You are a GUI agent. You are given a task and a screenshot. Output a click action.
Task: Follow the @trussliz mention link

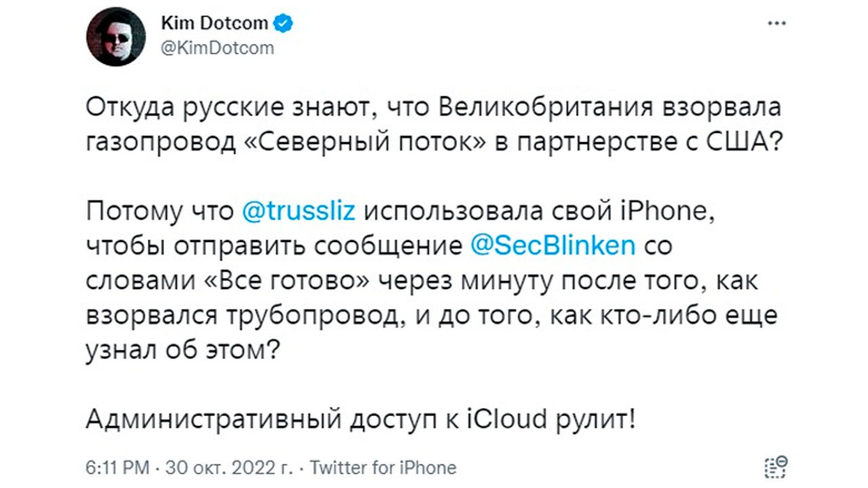[298, 211]
